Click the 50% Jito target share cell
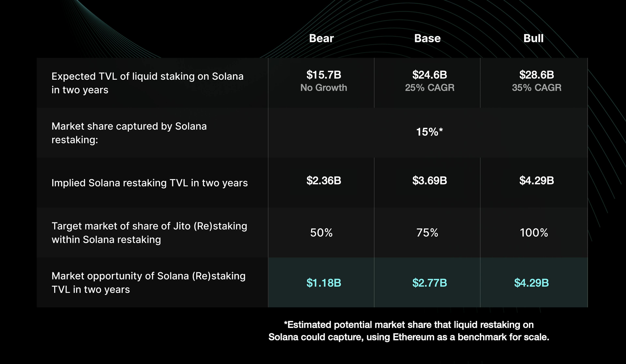Image resolution: width=626 pixels, height=364 pixels. (x=321, y=233)
